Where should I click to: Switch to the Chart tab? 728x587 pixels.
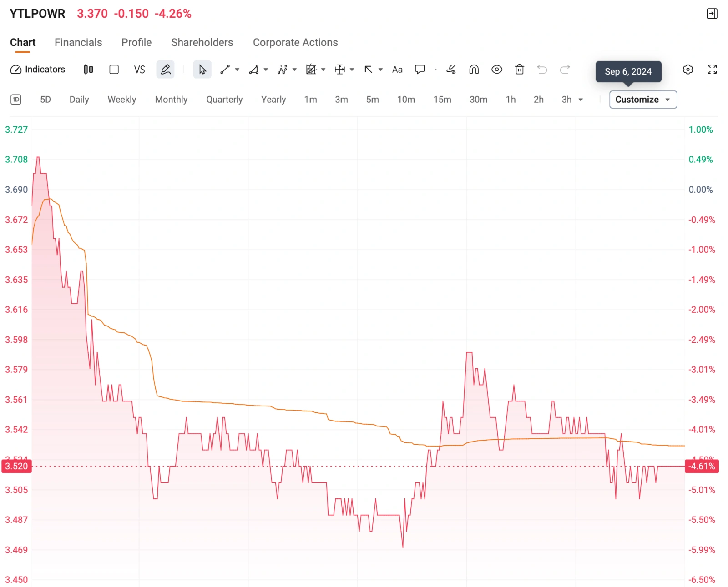click(23, 42)
